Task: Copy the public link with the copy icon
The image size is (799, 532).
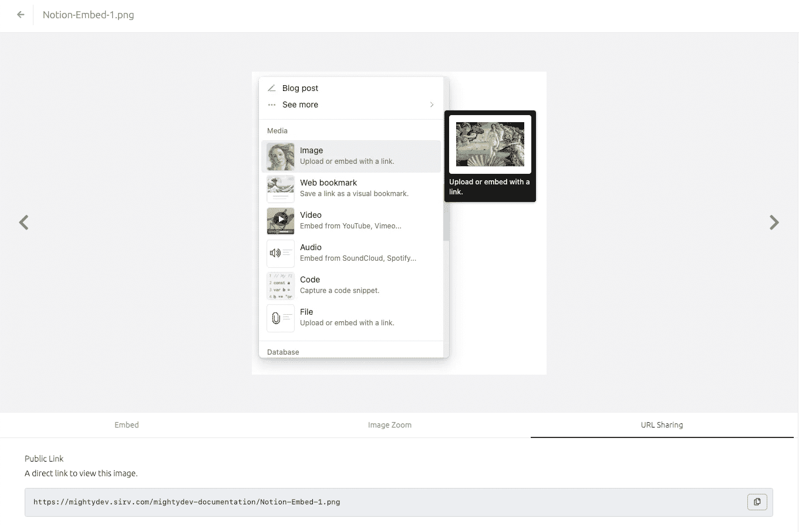Action: [x=757, y=501]
